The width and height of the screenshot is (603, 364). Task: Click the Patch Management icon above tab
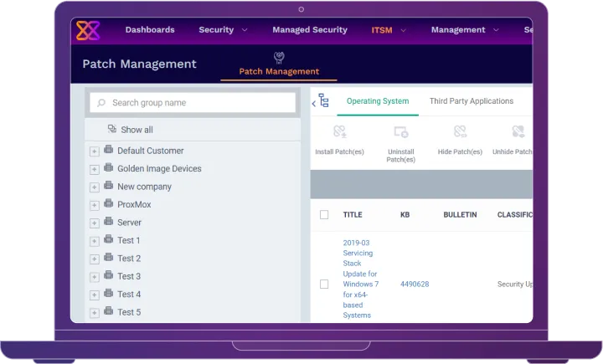(x=279, y=57)
